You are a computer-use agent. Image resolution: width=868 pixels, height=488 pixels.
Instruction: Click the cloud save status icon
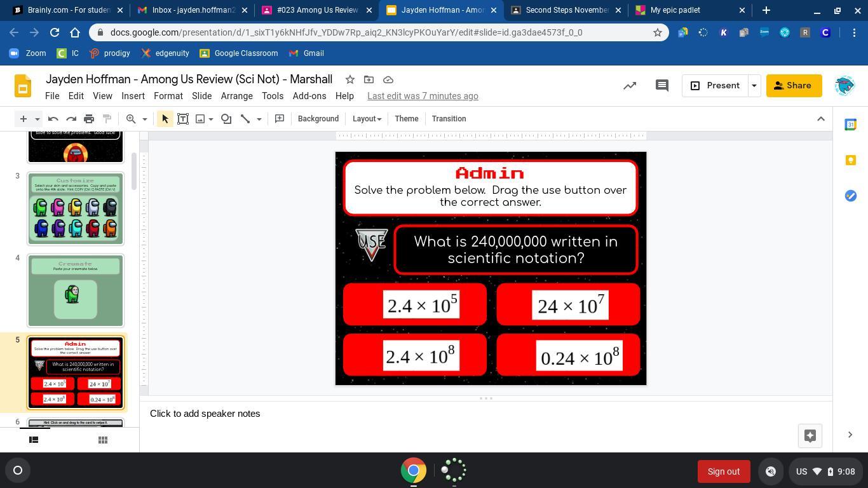[388, 79]
